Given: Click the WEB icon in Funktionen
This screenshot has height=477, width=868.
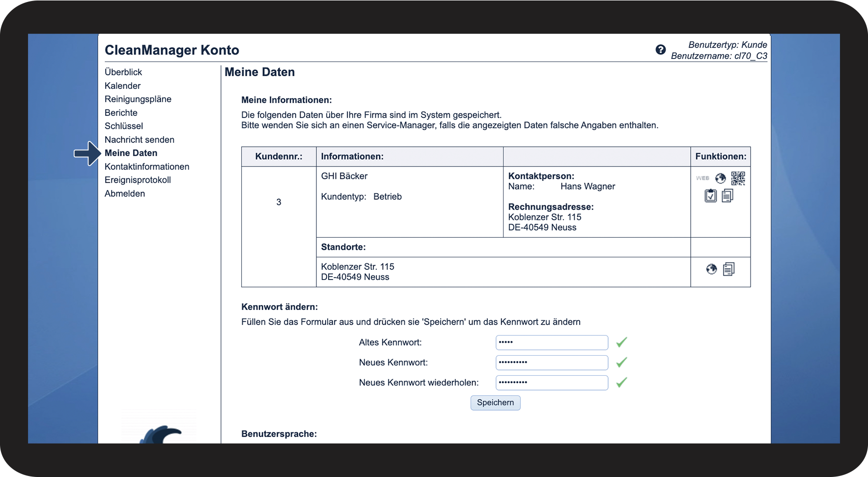Looking at the screenshot, I should coord(702,178).
